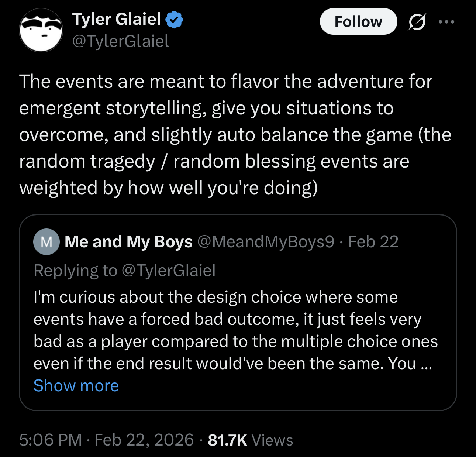The image size is (476, 457).
Task: Click @TylerGlaiel in the Replying to line
Action: [168, 270]
